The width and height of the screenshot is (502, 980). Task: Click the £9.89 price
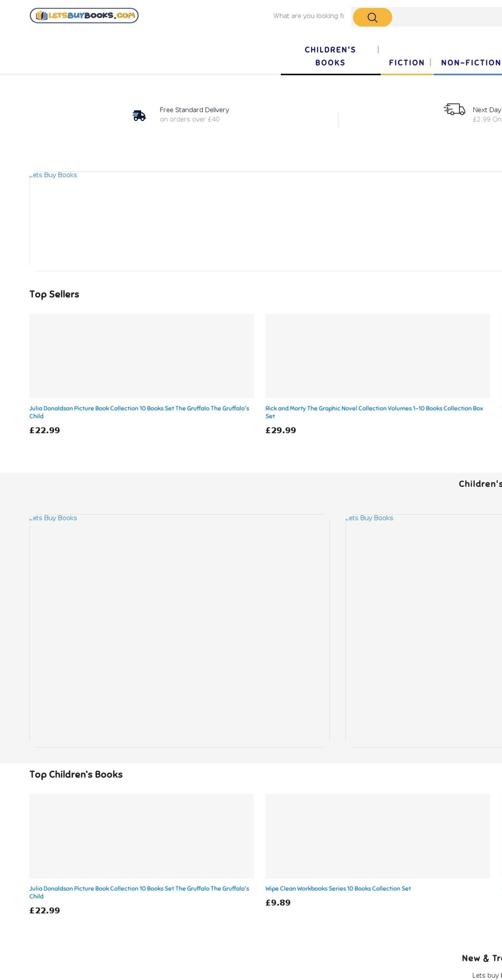(x=278, y=903)
